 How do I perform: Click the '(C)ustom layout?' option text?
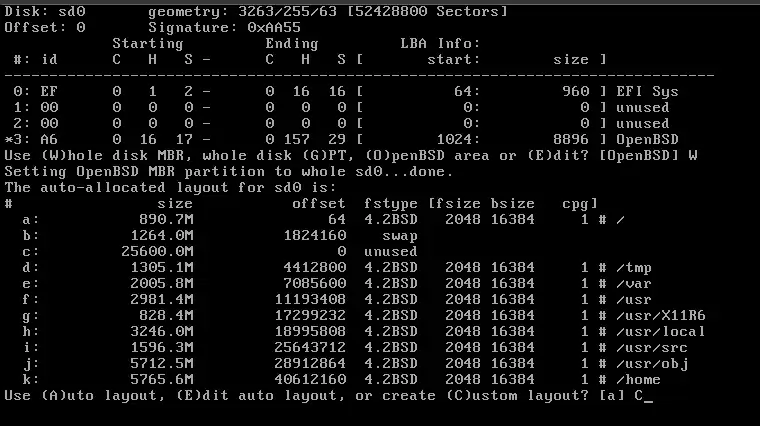[x=517, y=395]
